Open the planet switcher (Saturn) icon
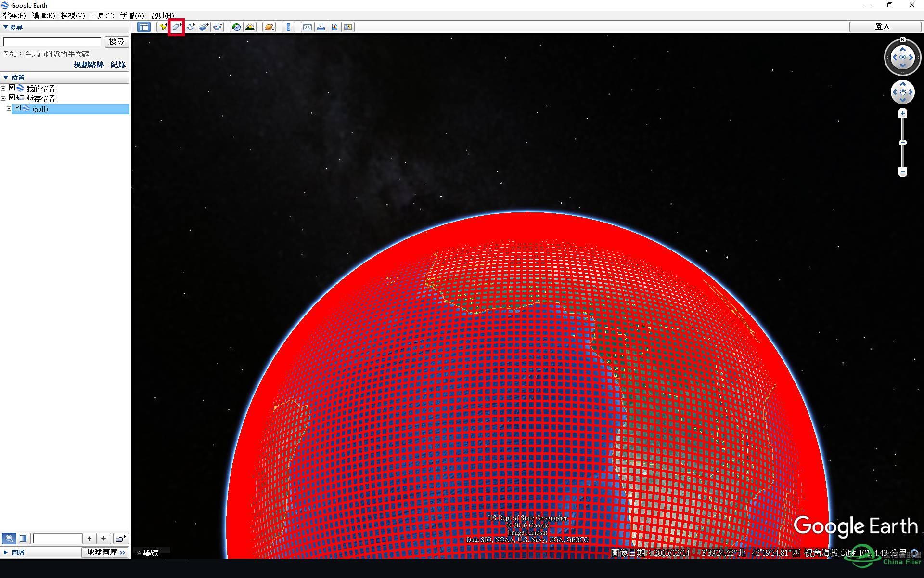The image size is (924, 578). click(x=269, y=27)
